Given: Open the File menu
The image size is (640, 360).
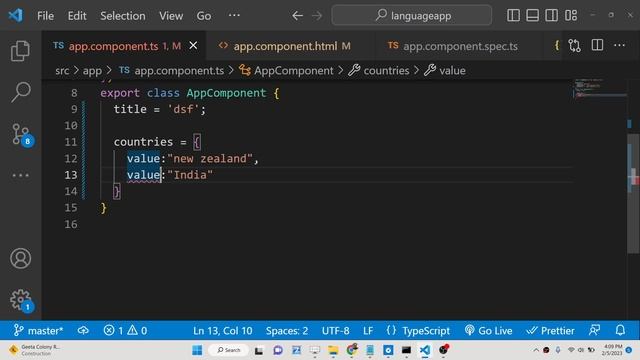Looking at the screenshot, I should [x=45, y=16].
